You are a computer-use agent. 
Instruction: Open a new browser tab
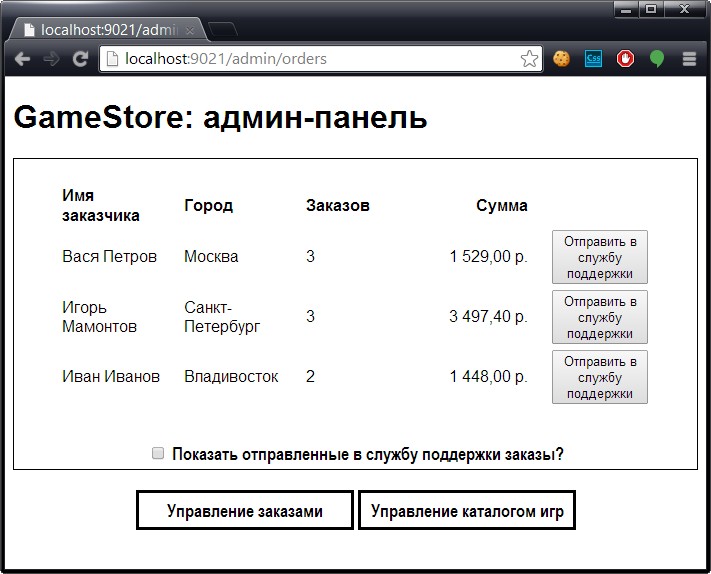click(222, 29)
